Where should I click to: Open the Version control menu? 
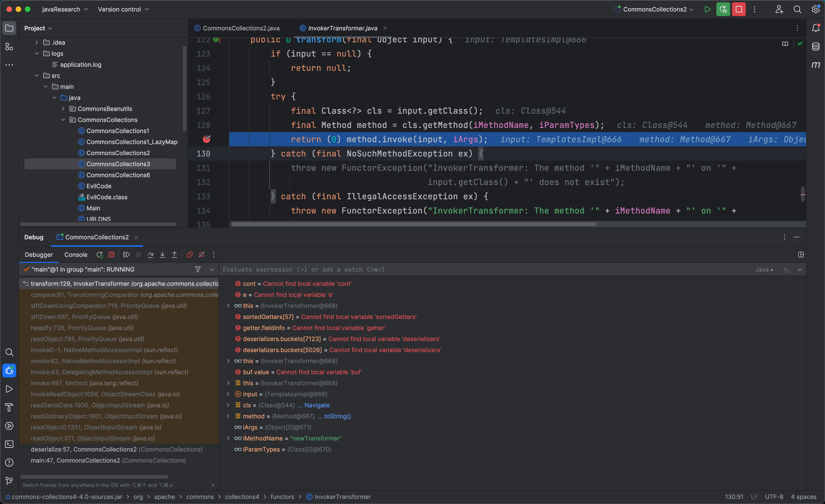click(123, 9)
